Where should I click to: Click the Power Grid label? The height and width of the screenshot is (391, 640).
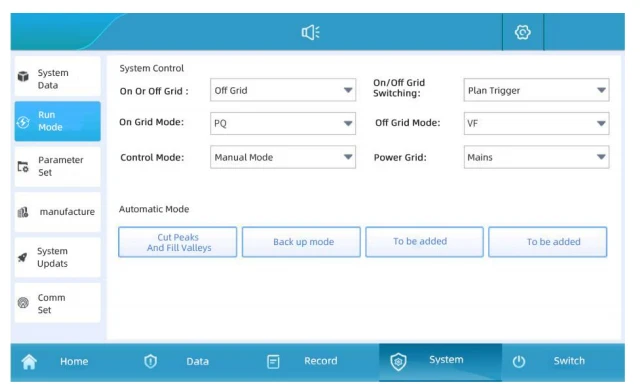coord(400,157)
